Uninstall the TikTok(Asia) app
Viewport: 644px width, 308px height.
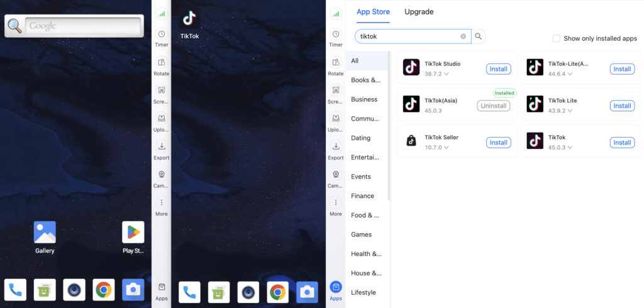493,106
